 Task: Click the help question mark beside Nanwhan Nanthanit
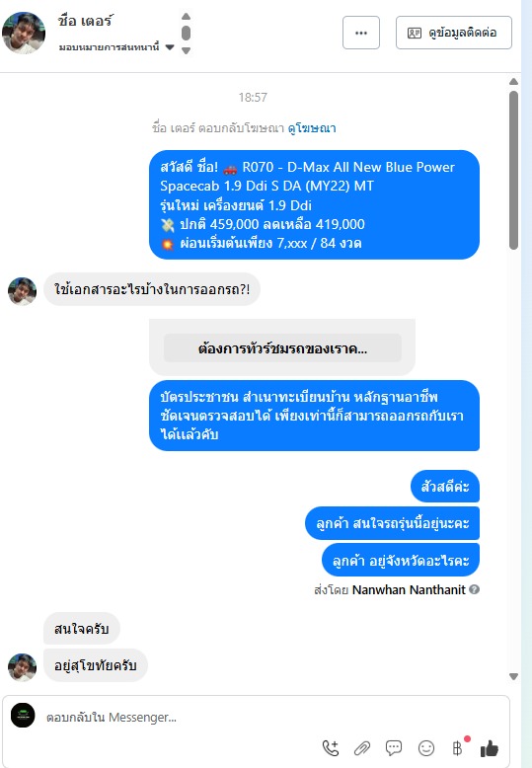[x=474, y=589]
